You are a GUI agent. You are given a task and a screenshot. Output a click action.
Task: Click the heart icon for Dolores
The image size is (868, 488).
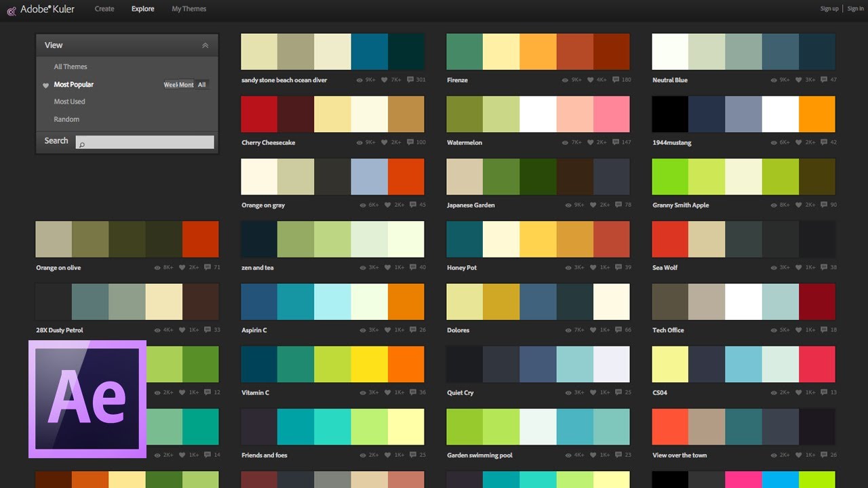(593, 330)
